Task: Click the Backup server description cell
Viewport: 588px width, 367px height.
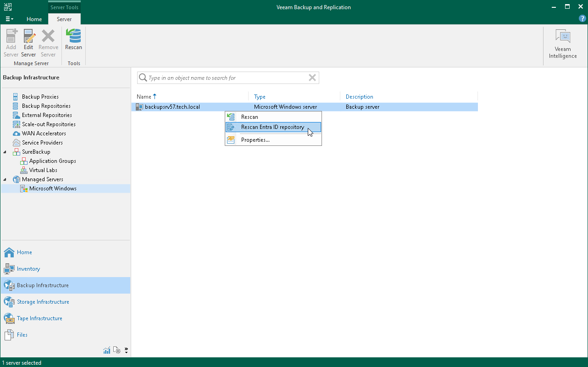Action: 362,107
